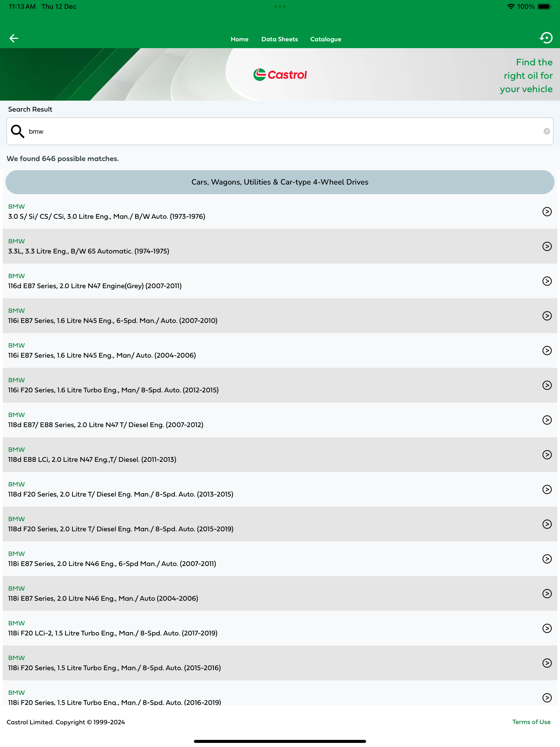Open arrow for 116i F20 Turbo row

click(547, 385)
